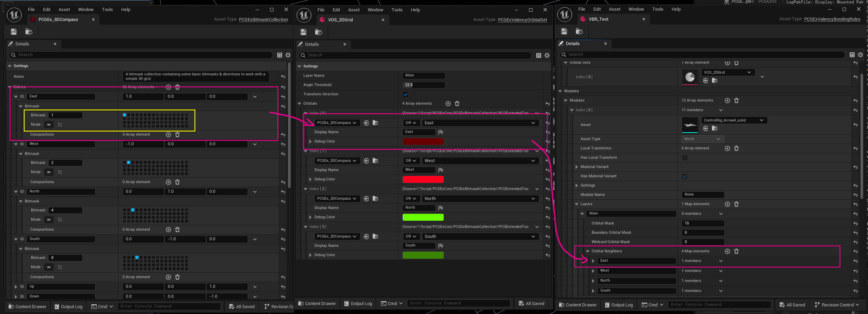The height and width of the screenshot is (314, 868).
Task: Expand the West orbital neighbor entry
Action: 593,271
